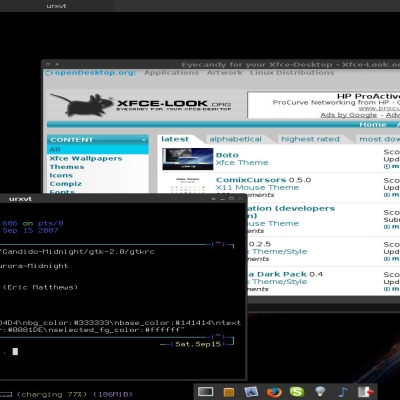Click the X11 Mouse Theme category link
The height and width of the screenshot is (400, 400).
[257, 188]
